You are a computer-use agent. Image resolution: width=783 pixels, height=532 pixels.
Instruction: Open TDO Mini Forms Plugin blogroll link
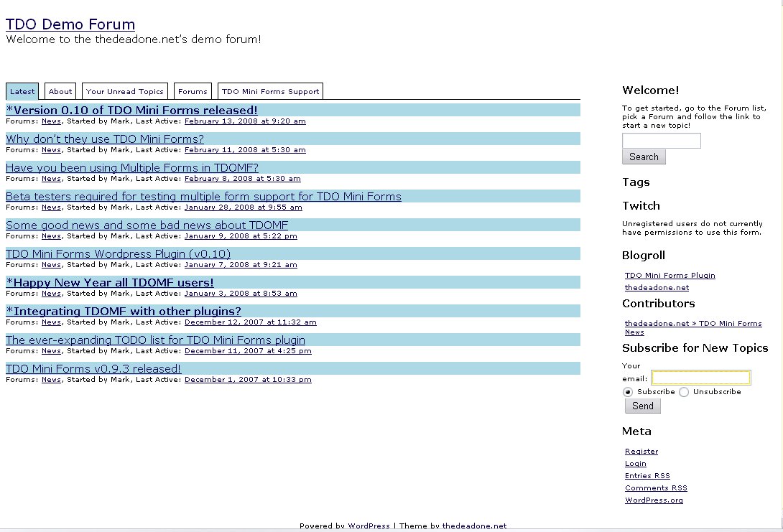pyautogui.click(x=670, y=276)
